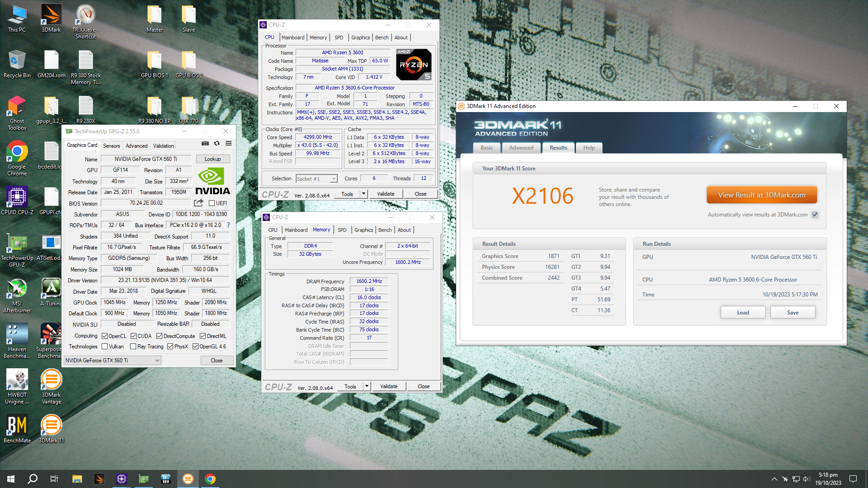Image resolution: width=868 pixels, height=488 pixels.
Task: Open SPD tab in lower CPU-Z
Action: click(342, 230)
